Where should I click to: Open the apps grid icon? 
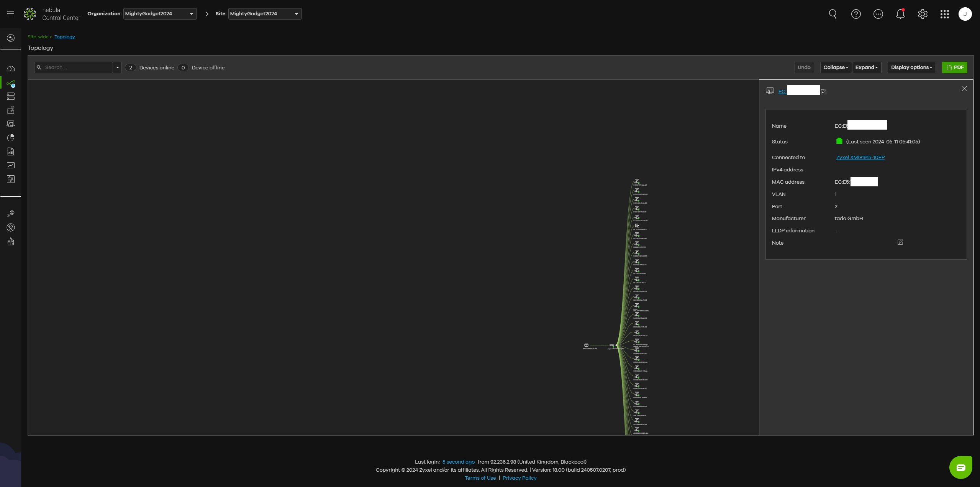click(x=944, y=14)
